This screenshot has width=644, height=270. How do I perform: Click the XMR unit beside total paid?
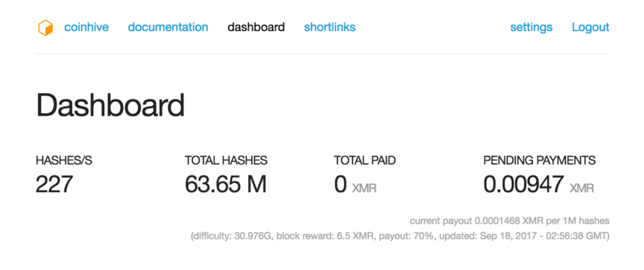pyautogui.click(x=365, y=189)
